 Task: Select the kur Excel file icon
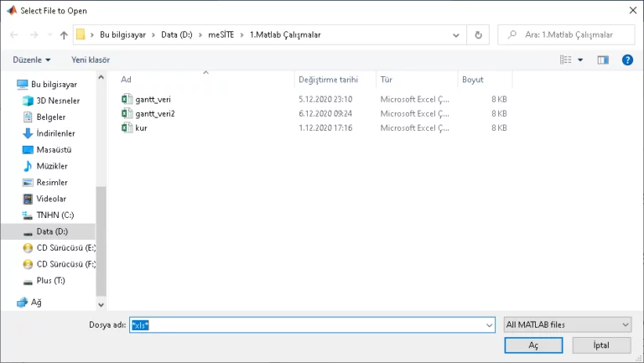click(127, 127)
